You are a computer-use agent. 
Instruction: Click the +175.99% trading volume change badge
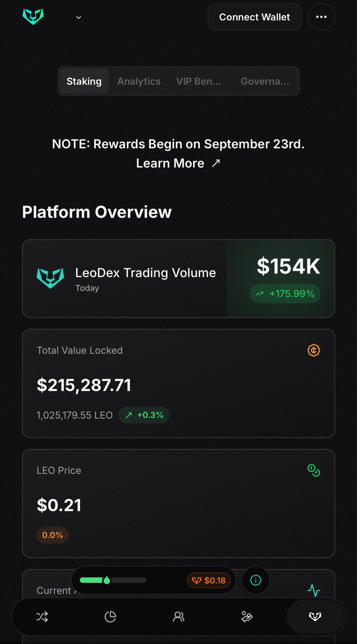tap(285, 294)
